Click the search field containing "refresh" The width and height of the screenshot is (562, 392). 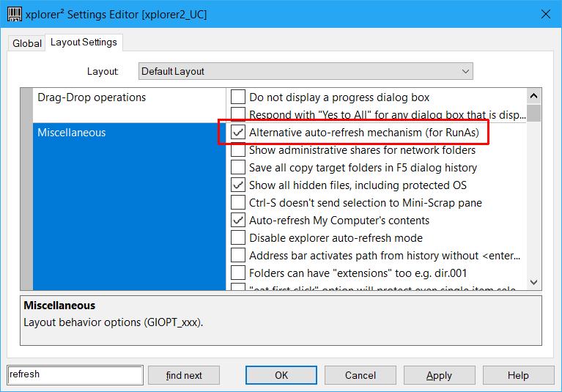tap(75, 375)
